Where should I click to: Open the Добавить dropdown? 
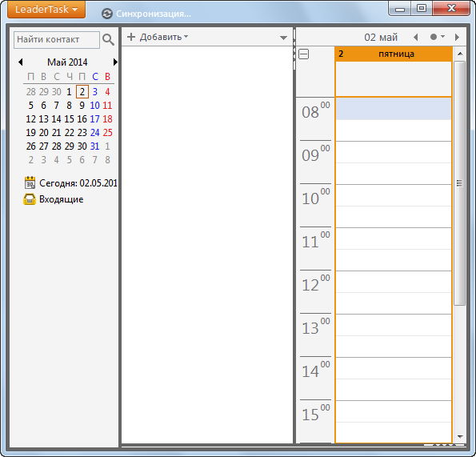point(158,37)
